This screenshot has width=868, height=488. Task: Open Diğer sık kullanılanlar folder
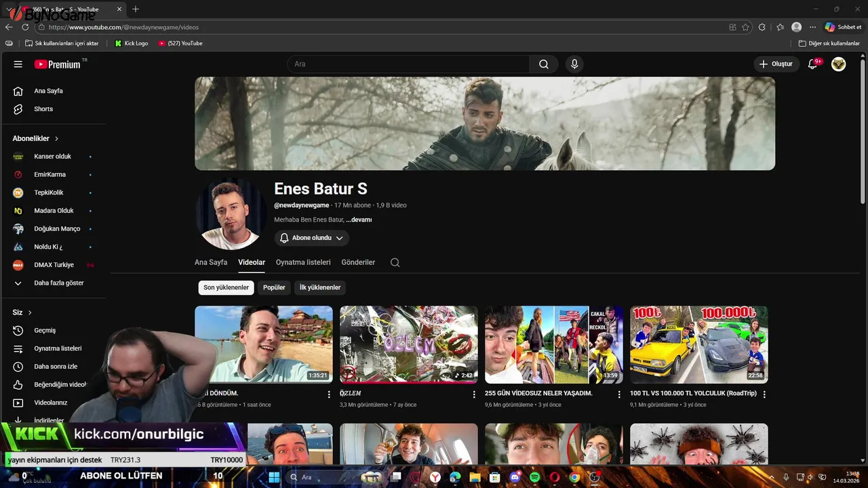tap(829, 43)
